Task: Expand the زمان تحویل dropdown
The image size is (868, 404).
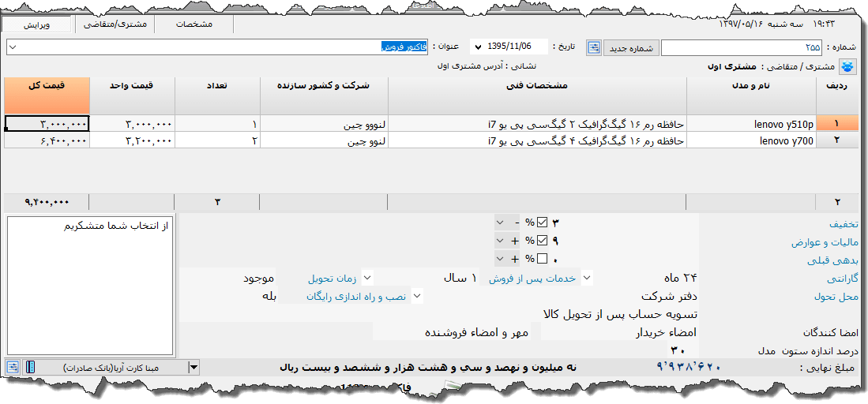Action: [366, 278]
